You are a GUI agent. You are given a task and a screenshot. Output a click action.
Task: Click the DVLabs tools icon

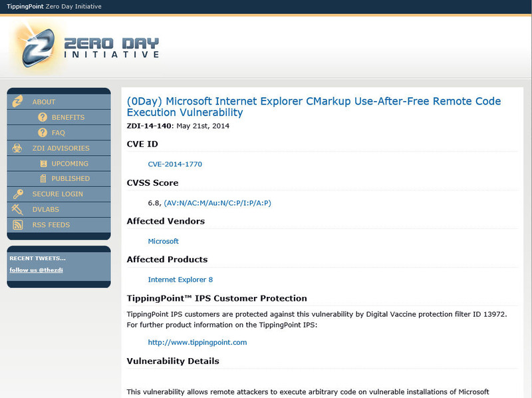[x=19, y=209]
